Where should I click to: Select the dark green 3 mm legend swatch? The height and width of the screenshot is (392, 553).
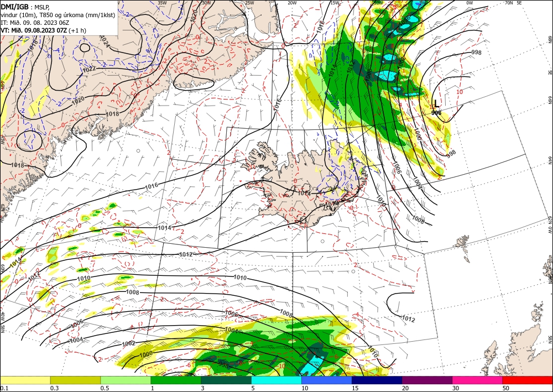(x=226, y=380)
